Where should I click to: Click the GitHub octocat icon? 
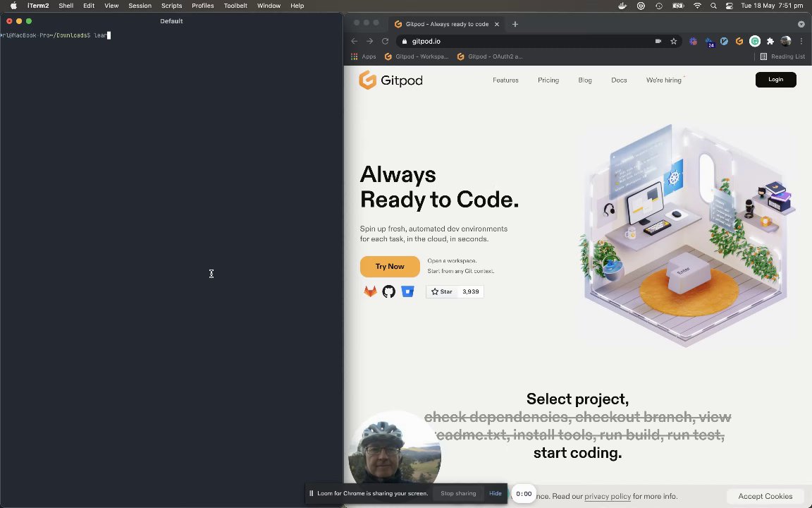point(388,291)
